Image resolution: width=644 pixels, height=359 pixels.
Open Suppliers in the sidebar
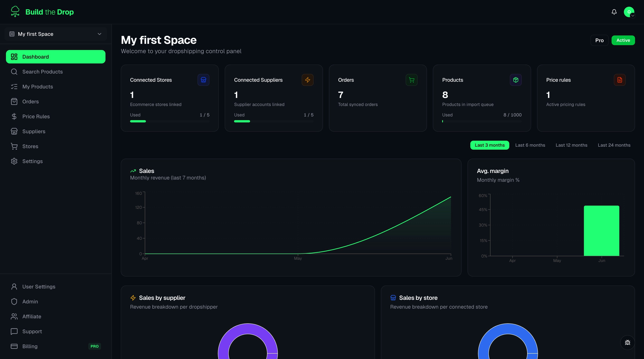point(56,131)
